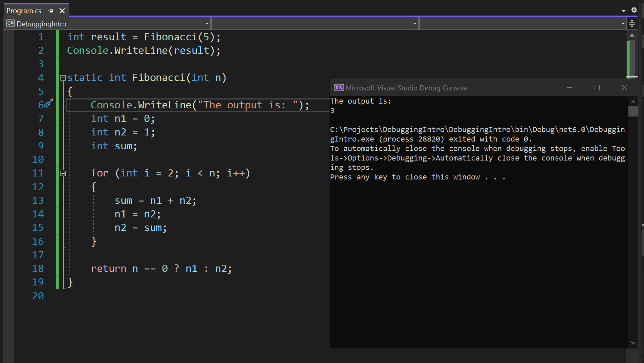The image size is (644, 363).
Task: Click the Debug Console title bar icon
Action: [339, 88]
